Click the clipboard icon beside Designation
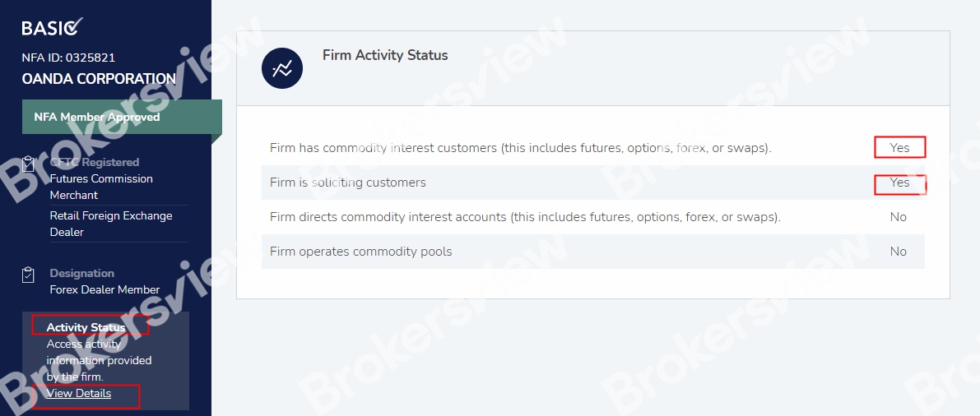This screenshot has height=416, width=980. [28, 274]
